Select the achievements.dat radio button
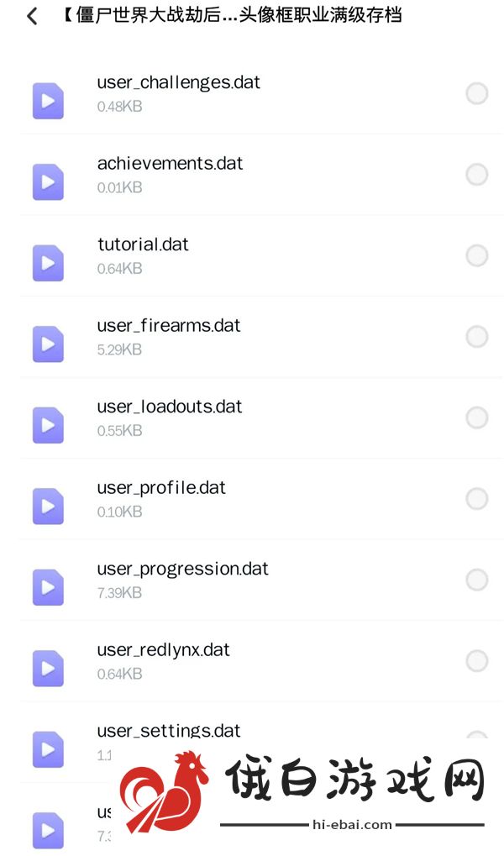 (476, 175)
